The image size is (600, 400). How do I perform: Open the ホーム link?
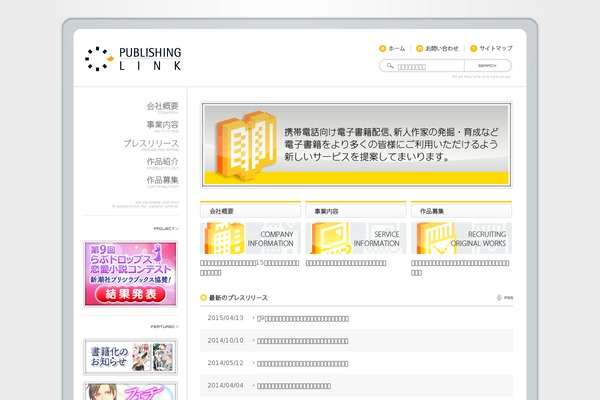(x=396, y=49)
